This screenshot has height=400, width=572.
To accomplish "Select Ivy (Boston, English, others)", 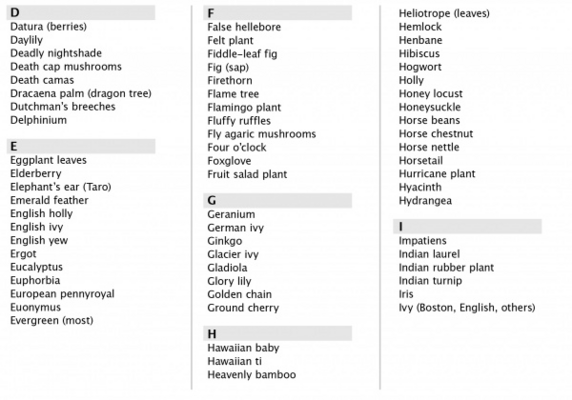I will 467,308.
